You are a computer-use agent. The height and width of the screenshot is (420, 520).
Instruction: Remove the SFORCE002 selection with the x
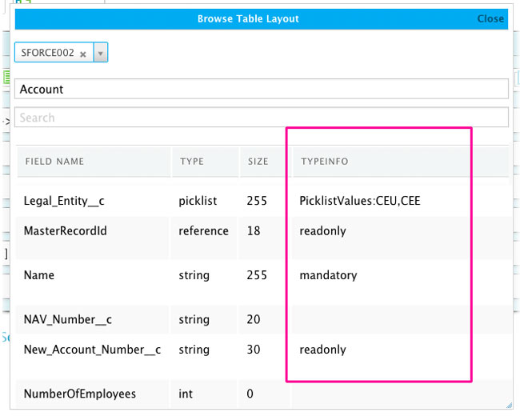click(x=83, y=54)
